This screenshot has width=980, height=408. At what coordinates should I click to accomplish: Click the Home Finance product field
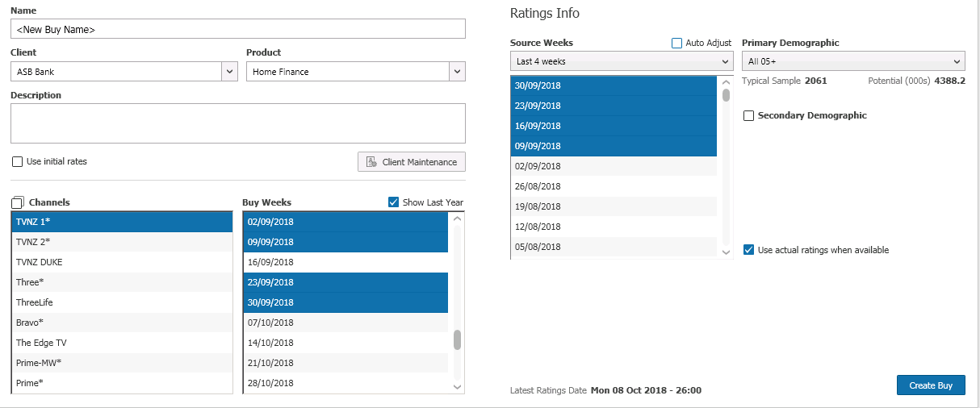pyautogui.click(x=348, y=72)
